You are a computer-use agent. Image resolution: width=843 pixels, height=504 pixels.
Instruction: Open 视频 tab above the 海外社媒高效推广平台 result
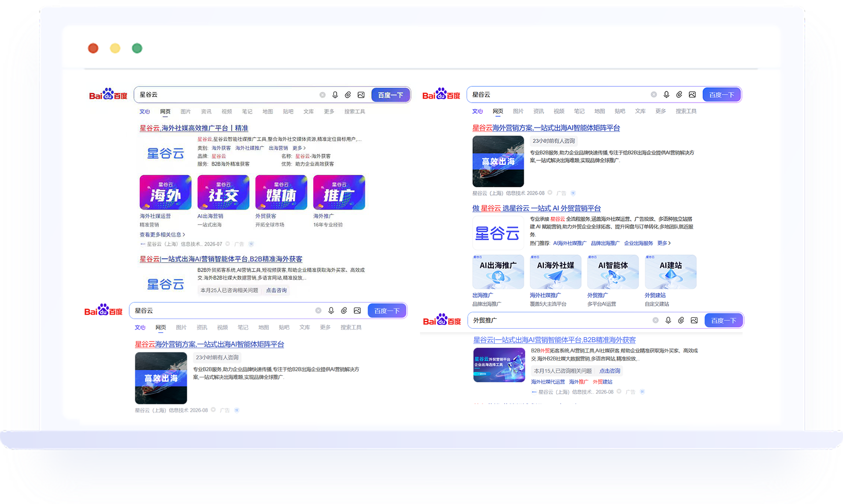point(227,111)
